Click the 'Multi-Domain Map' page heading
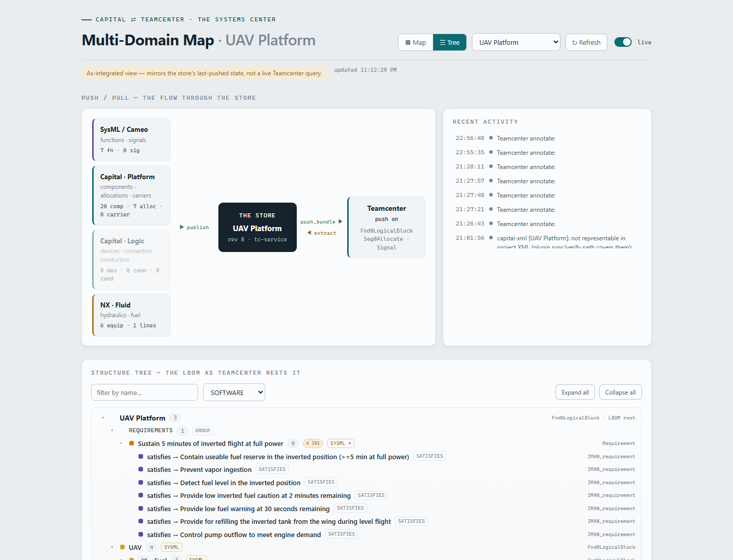733x560 pixels. (x=148, y=40)
